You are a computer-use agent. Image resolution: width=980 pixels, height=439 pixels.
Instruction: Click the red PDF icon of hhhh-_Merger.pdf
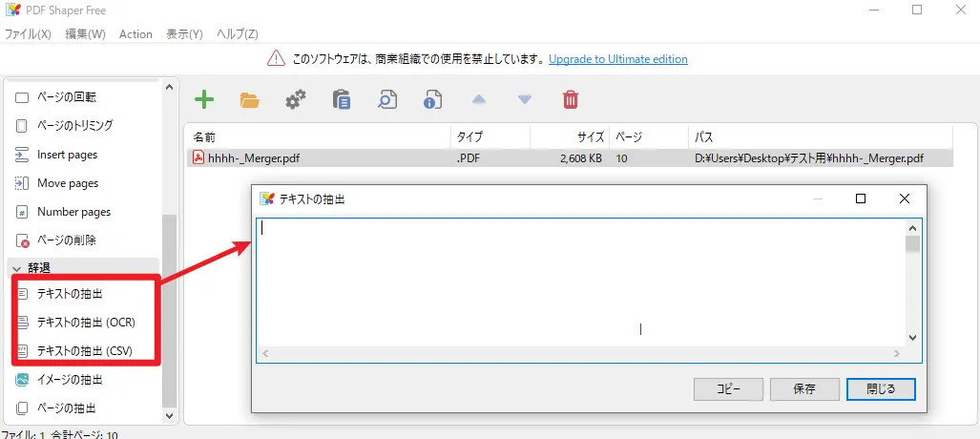198,158
